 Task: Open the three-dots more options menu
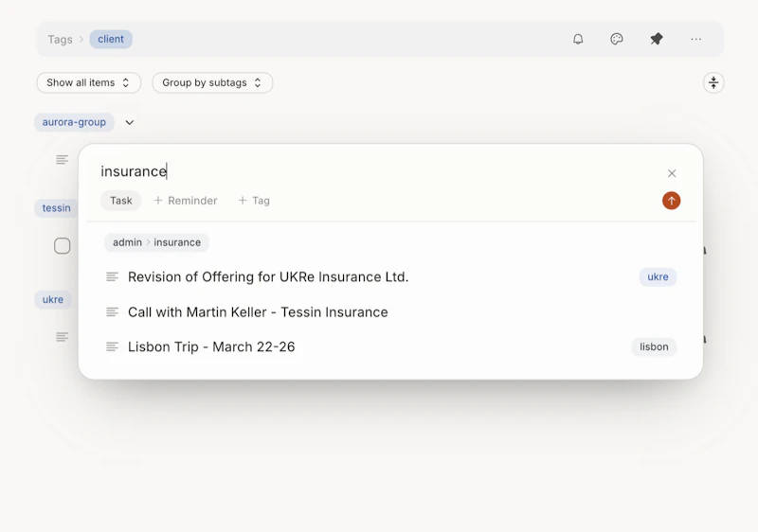pyautogui.click(x=695, y=39)
